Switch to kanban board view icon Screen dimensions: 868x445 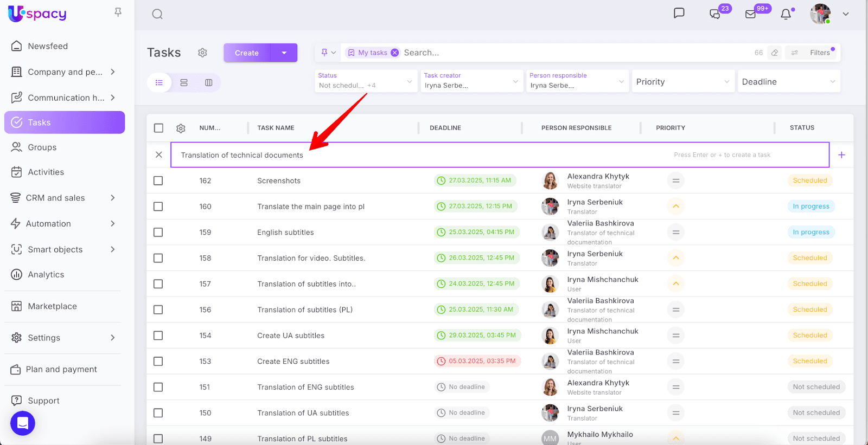[209, 82]
